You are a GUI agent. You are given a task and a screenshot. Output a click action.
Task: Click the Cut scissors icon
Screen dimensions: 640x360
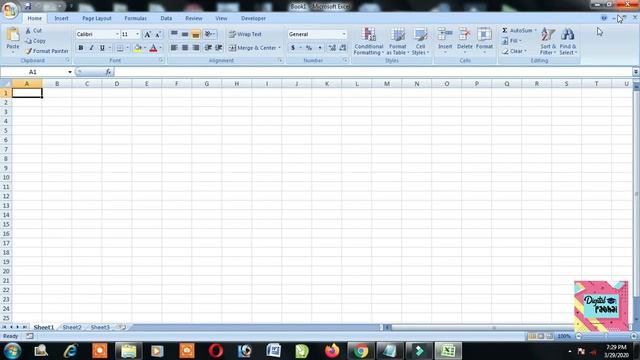pos(28,31)
